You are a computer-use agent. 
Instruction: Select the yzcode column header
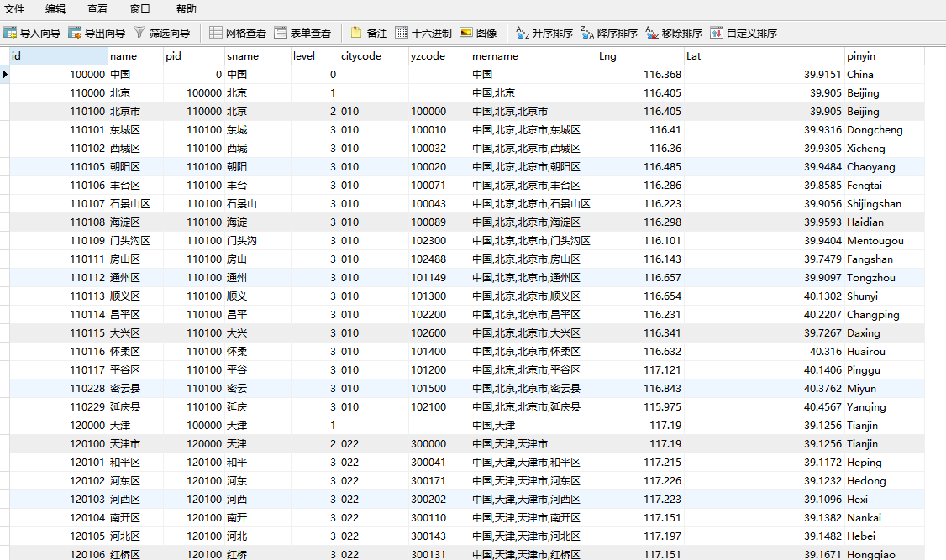[x=439, y=56]
